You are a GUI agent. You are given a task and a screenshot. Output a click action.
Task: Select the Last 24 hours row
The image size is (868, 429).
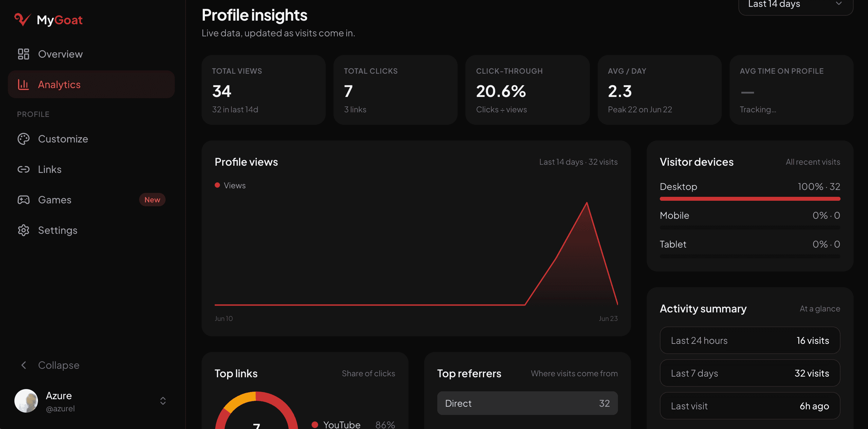coord(750,340)
